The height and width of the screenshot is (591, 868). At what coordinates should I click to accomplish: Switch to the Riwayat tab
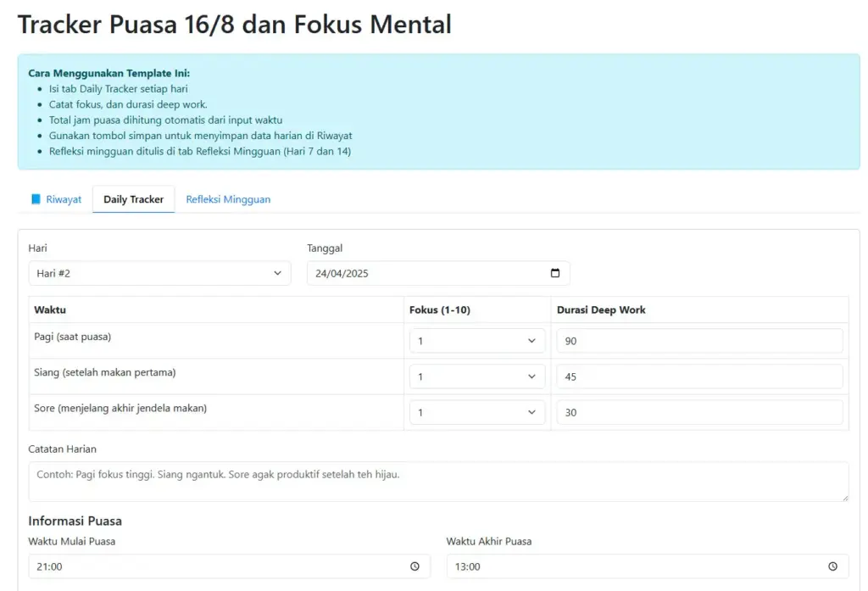pyautogui.click(x=64, y=199)
